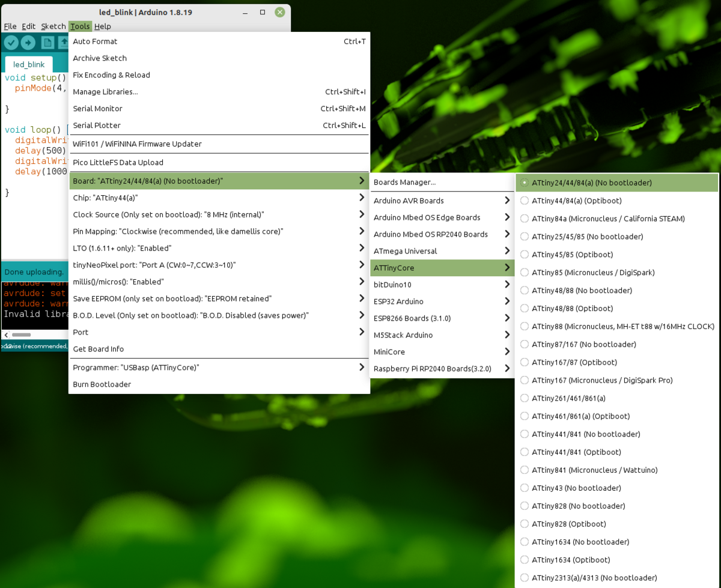The image size is (721, 588).
Task: Open Arduino Mbed OS RP2040 Boards submenu
Action: tap(442, 234)
